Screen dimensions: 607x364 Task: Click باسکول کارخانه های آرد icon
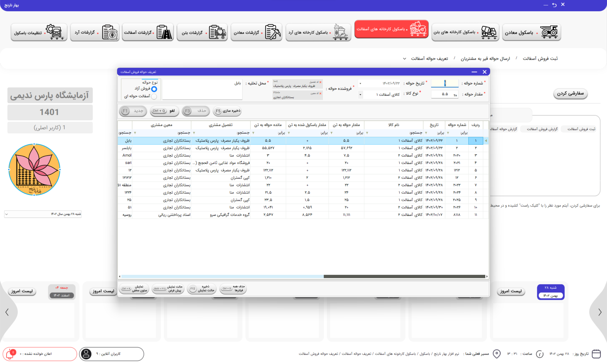pyautogui.click(x=340, y=32)
